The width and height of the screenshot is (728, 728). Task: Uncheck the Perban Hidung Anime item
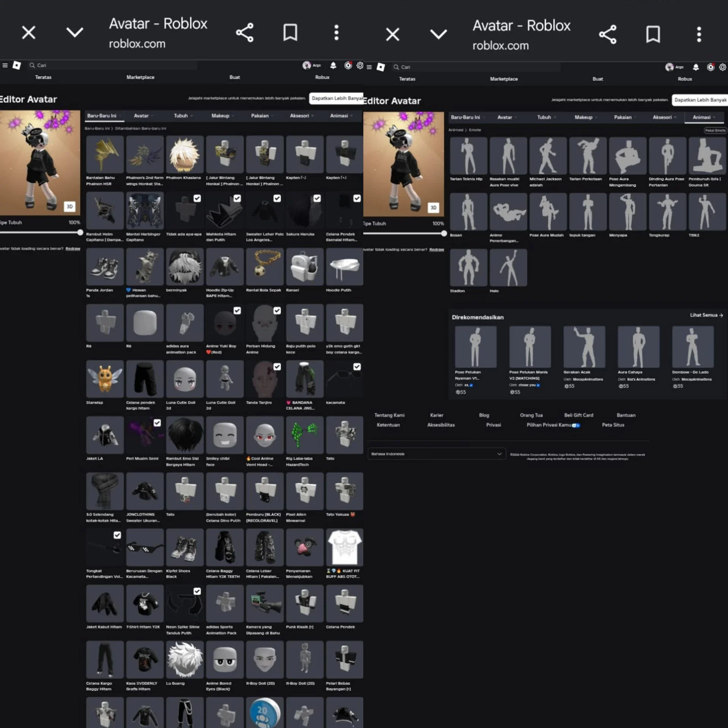pos(277,311)
